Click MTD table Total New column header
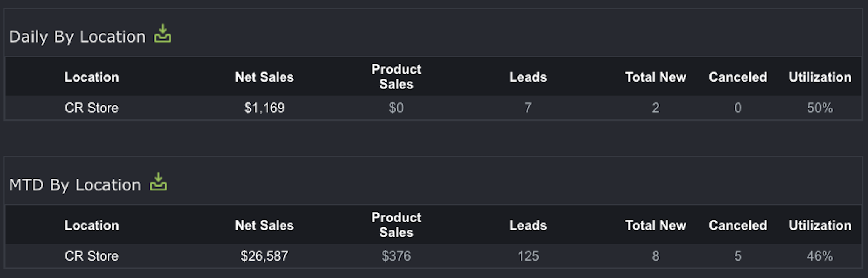 pyautogui.click(x=655, y=225)
